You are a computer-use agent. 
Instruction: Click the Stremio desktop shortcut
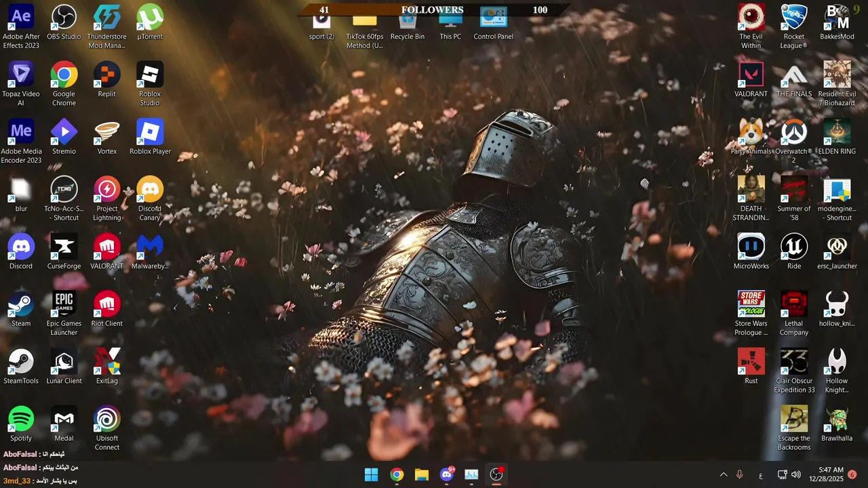[x=64, y=138]
